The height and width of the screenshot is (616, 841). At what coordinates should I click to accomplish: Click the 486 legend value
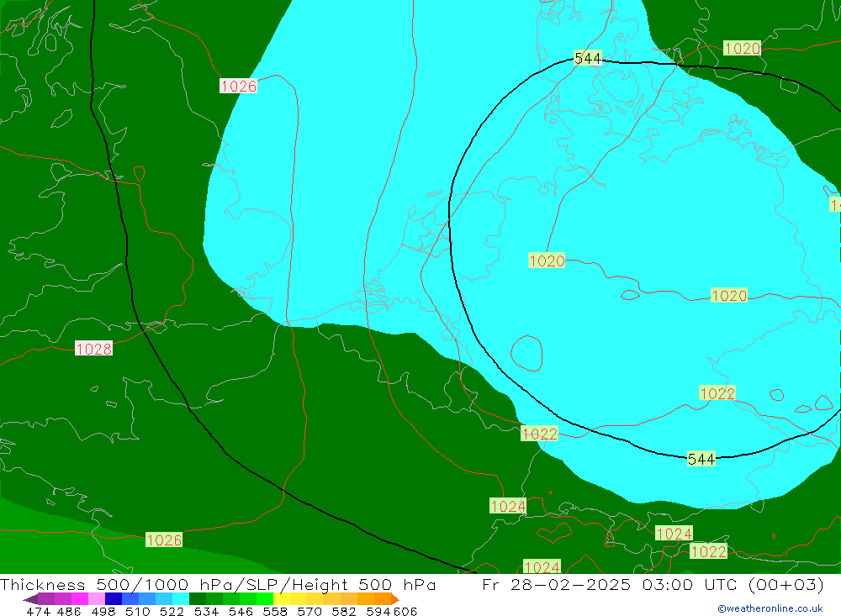click(x=69, y=611)
